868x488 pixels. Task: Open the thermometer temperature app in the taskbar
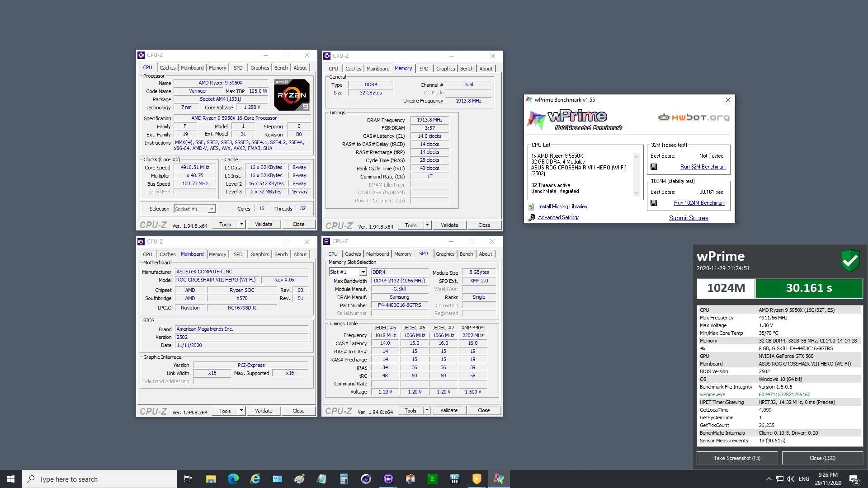[x=410, y=479]
